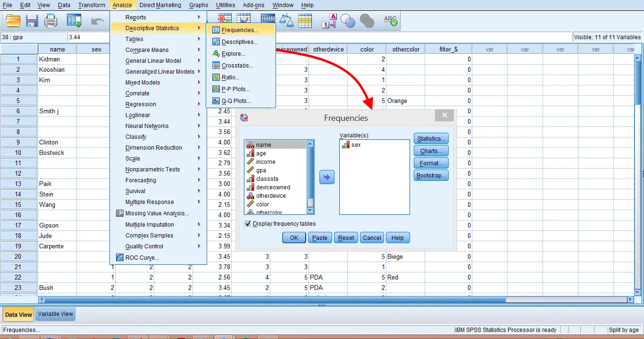Image resolution: width=644 pixels, height=339 pixels.
Task: Open the Statistics options in Frequencies
Action: click(x=431, y=138)
